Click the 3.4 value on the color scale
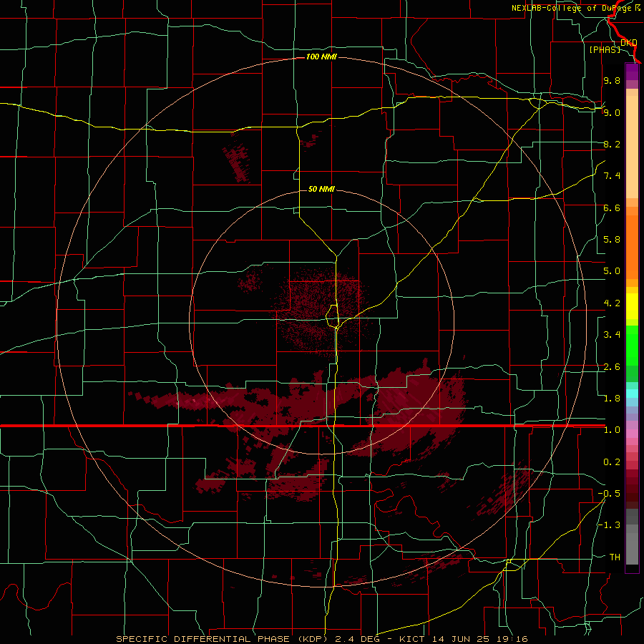The width and height of the screenshot is (644, 644). click(612, 335)
